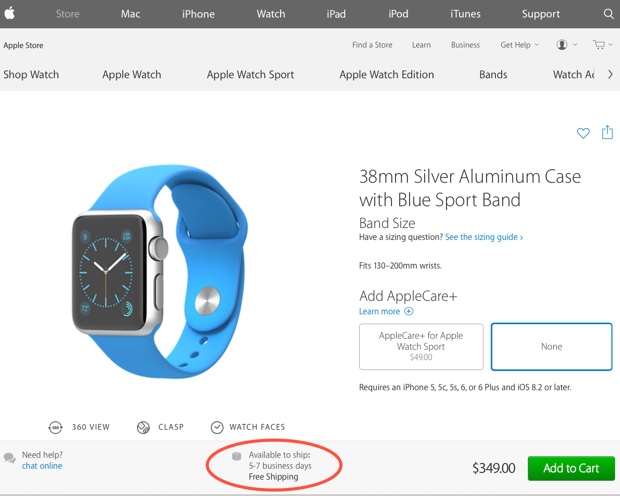Click the Add to Cart button
This screenshot has height=496, width=620.
pyautogui.click(x=571, y=468)
